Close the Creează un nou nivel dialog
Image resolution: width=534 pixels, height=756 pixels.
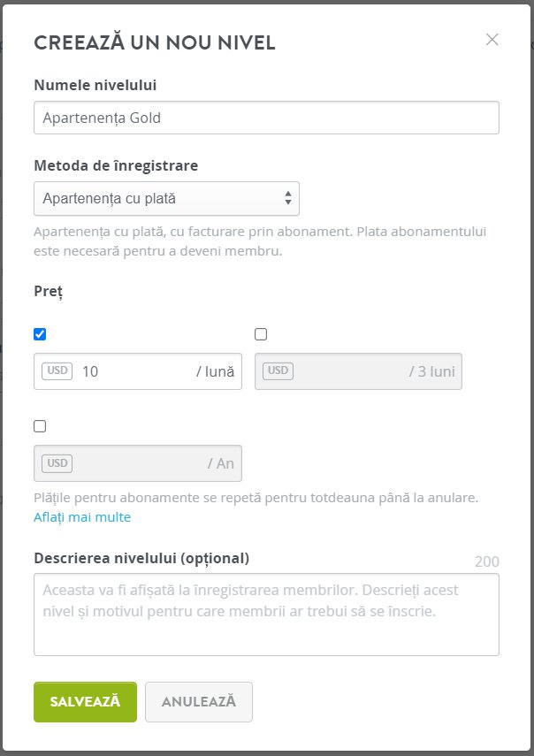tap(492, 40)
